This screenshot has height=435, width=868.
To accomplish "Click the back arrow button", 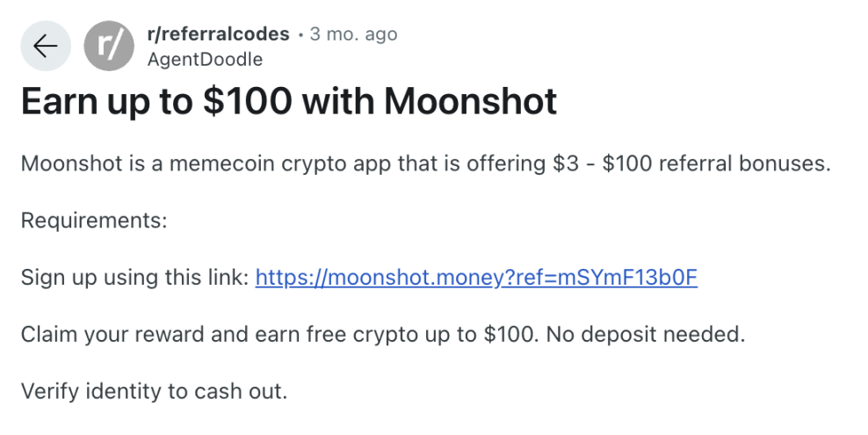I will pyautogui.click(x=45, y=47).
